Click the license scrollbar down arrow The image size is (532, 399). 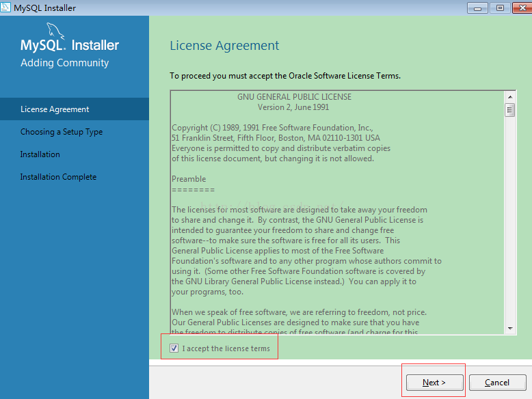click(x=509, y=328)
